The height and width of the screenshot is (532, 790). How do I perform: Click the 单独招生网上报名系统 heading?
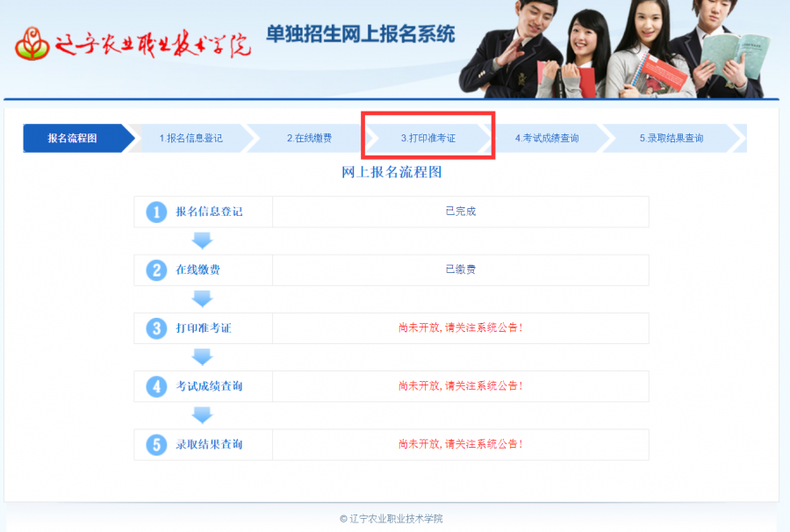click(361, 34)
